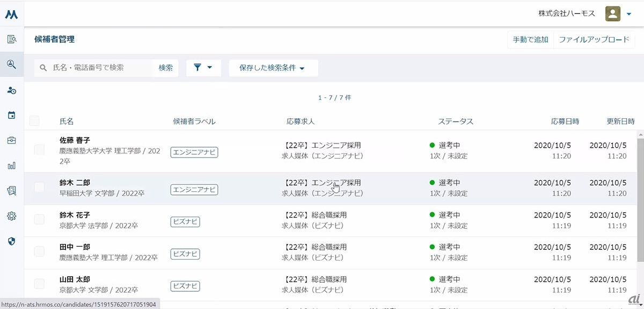
Task: Open the 保存した検索条件 dropdown
Action: click(273, 68)
